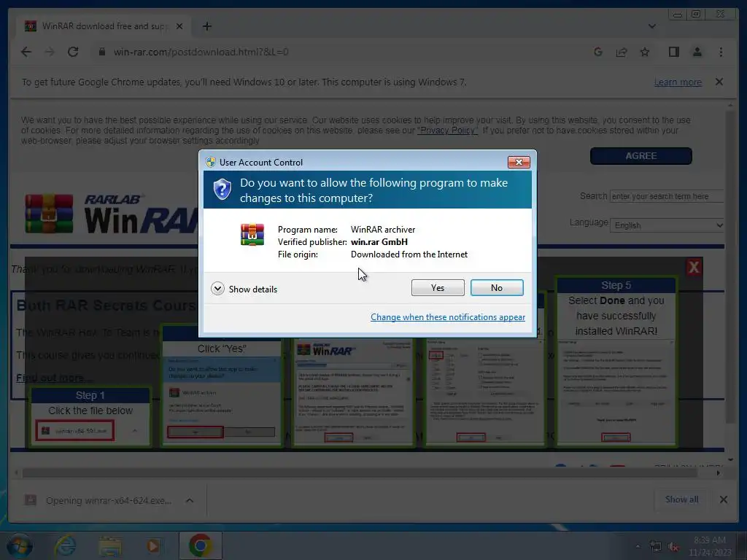
Task: Click the address bar lock icon
Action: (101, 52)
